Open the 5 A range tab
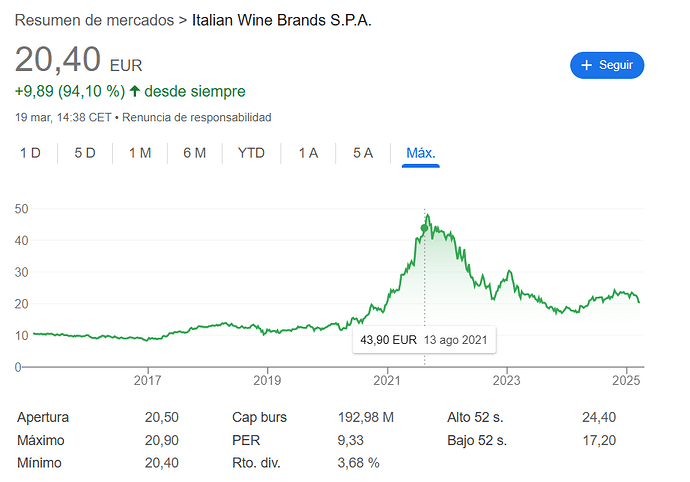The image size is (690, 482). pyautogui.click(x=363, y=153)
